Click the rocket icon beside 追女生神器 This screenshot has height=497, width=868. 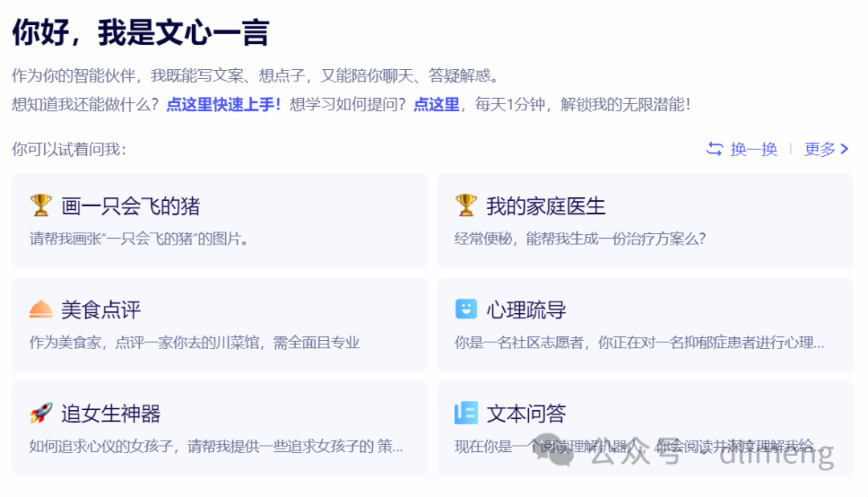pos(41,413)
